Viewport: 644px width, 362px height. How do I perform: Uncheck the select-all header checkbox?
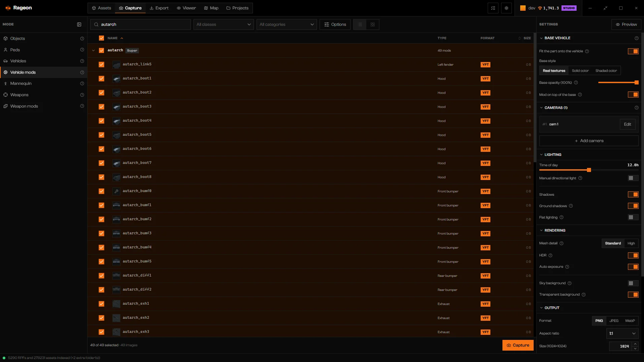click(x=101, y=38)
